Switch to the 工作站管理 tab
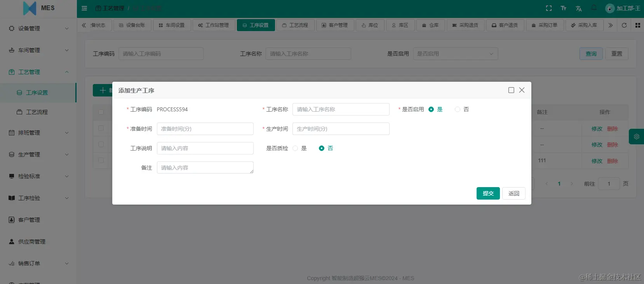 (x=213, y=25)
